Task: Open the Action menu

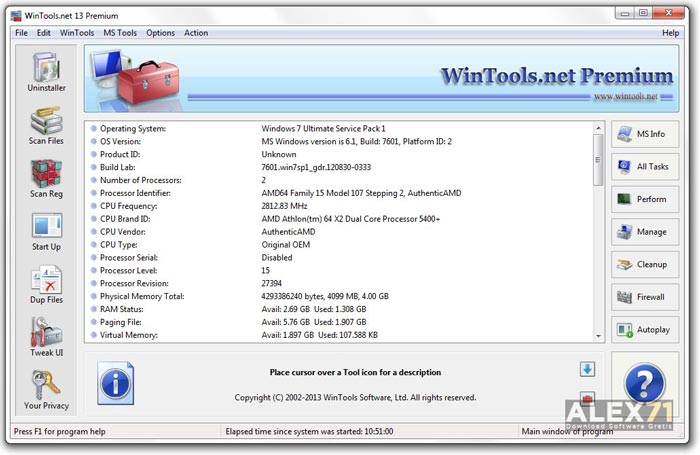Action: (196, 33)
